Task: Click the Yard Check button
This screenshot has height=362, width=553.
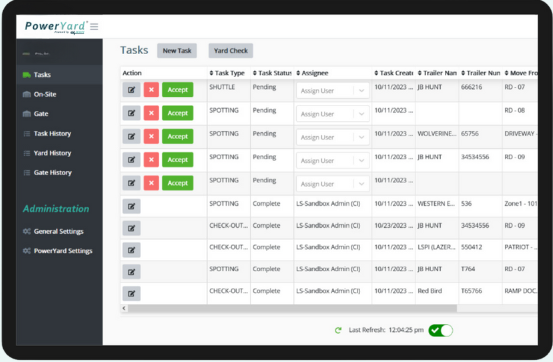Action: click(231, 50)
